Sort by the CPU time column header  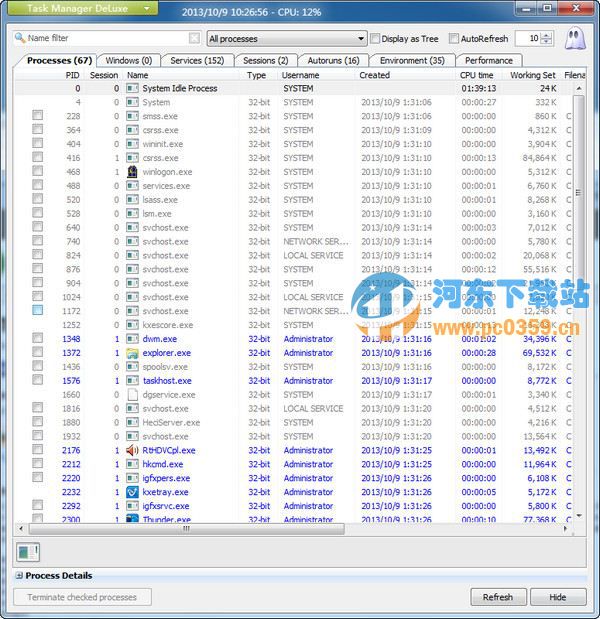tap(476, 75)
